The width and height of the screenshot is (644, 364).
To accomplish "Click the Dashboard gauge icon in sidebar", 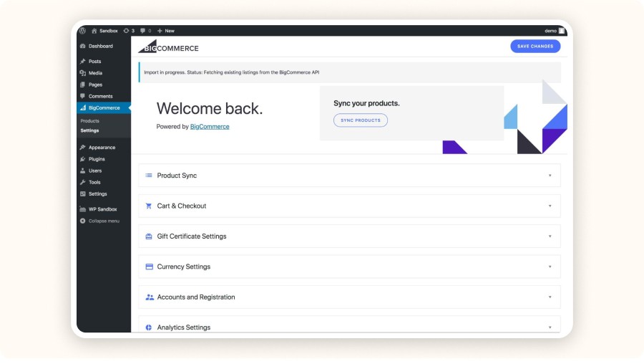I will (83, 46).
